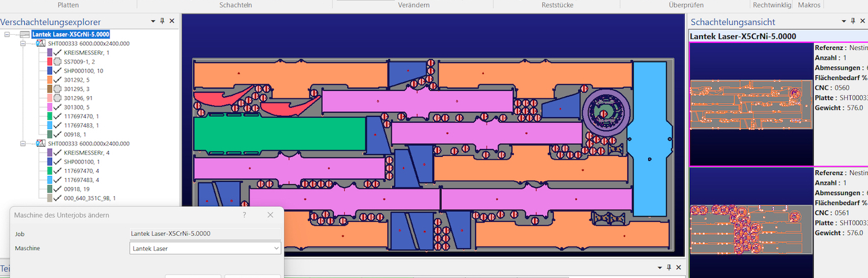The height and width of the screenshot is (278, 868).
Task: Toggle checkmark for SHP000100, 10 part
Action: click(x=57, y=71)
